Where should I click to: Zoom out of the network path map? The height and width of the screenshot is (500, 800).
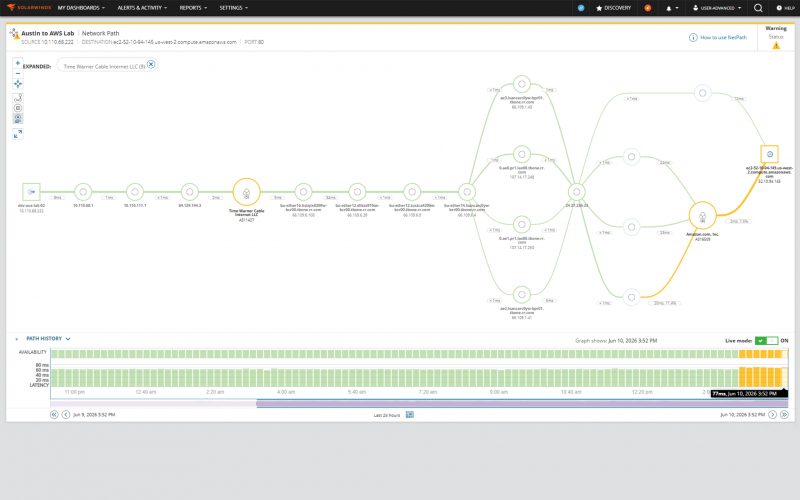18,73
